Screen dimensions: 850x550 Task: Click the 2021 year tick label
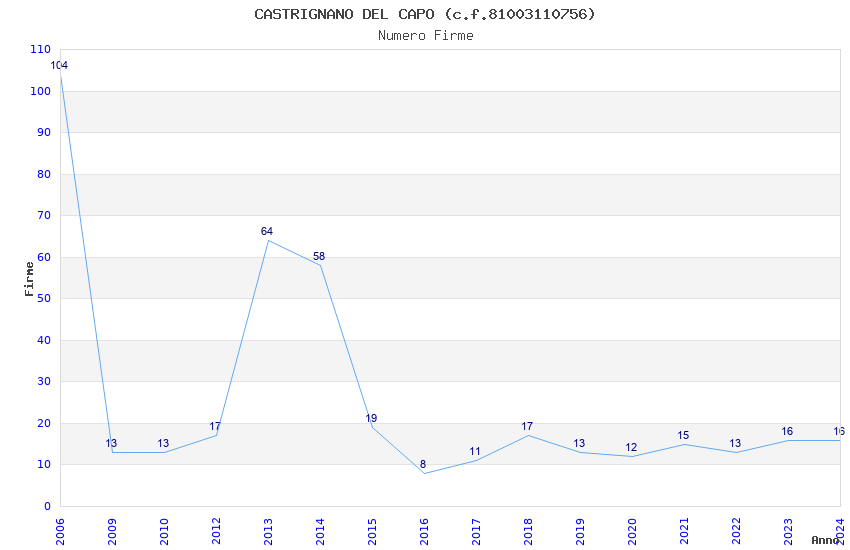[684, 532]
